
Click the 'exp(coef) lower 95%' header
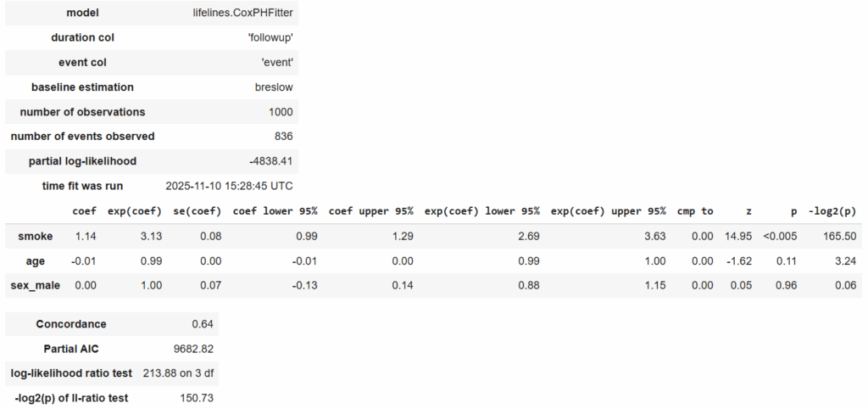pyautogui.click(x=482, y=211)
